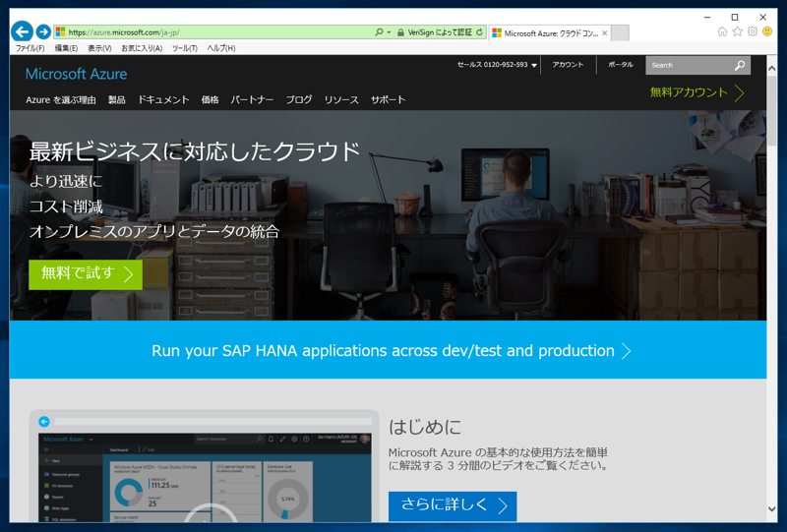Open the 表示(V) menu

click(99, 48)
